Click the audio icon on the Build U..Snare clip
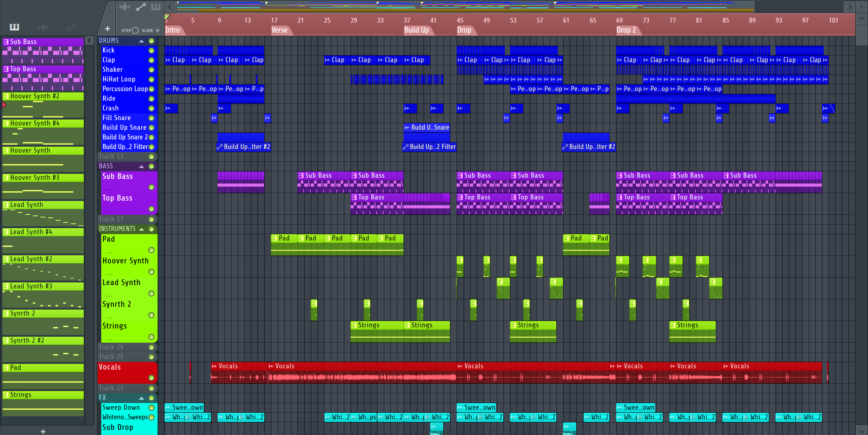Viewport: 868px width, 435px height. click(407, 128)
